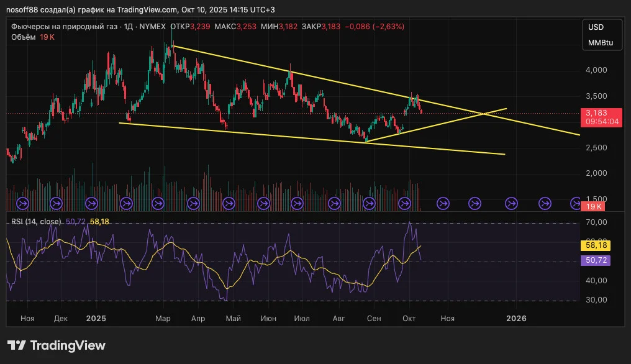The height and width of the screenshot is (364, 631).
Task: Click the 1Д interval in the legend
Action: 129,27
